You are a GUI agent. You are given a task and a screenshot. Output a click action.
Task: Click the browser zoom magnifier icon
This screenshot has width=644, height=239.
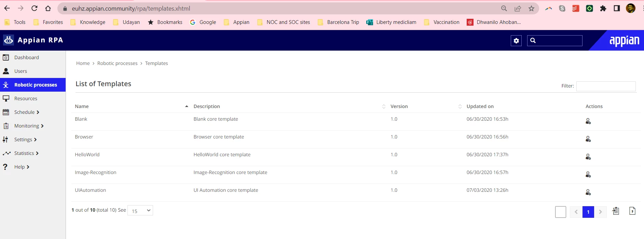click(504, 9)
